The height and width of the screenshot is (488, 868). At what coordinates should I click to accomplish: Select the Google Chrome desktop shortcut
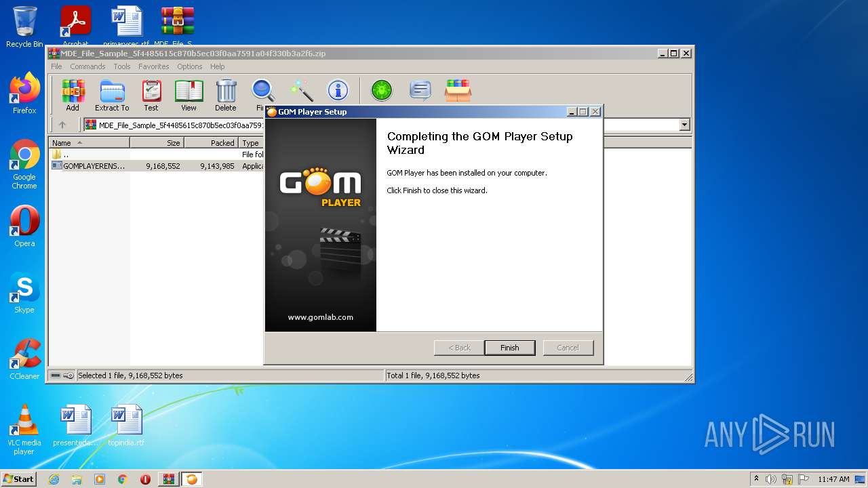coord(24,165)
